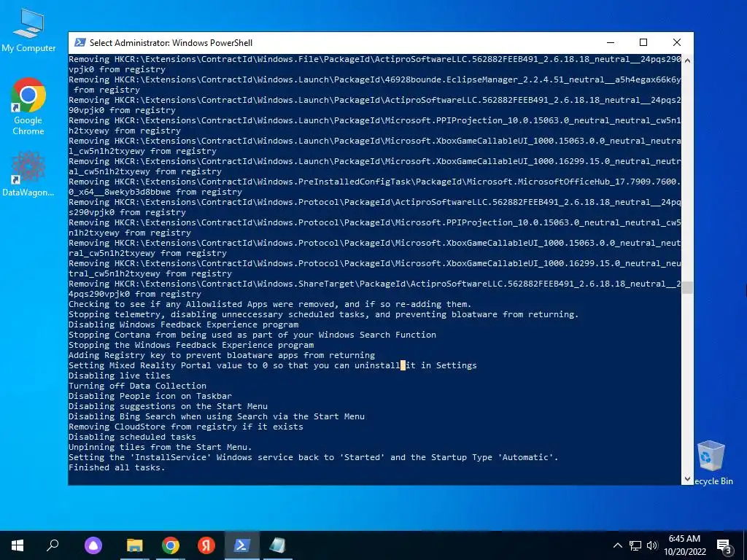Click 'Disabling live tiles' output line
747x560 pixels.
(119, 376)
